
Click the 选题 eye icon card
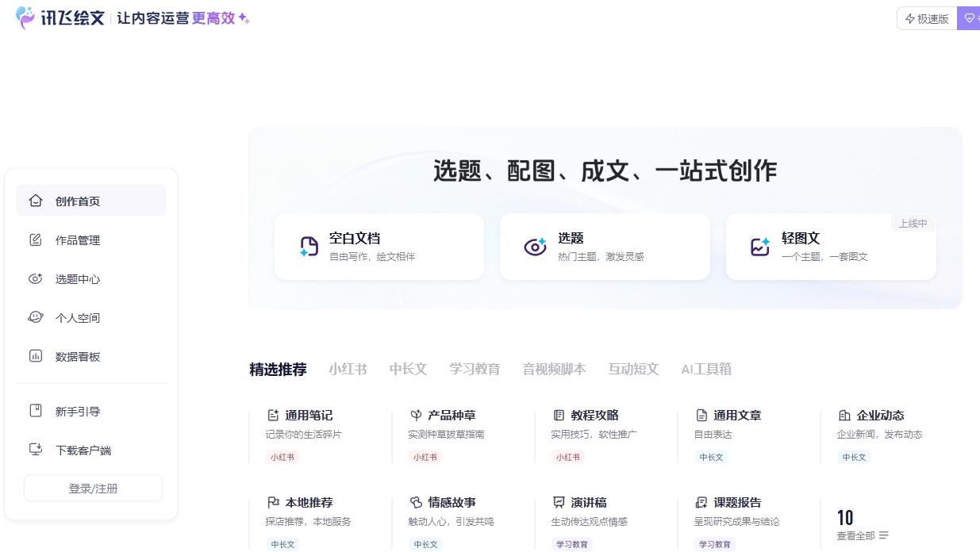pyautogui.click(x=535, y=246)
